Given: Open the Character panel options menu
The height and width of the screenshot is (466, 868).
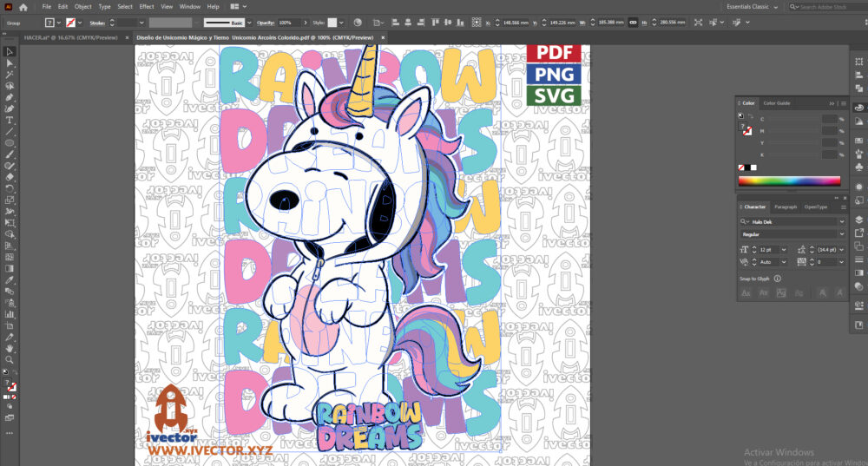Looking at the screenshot, I should [x=843, y=207].
